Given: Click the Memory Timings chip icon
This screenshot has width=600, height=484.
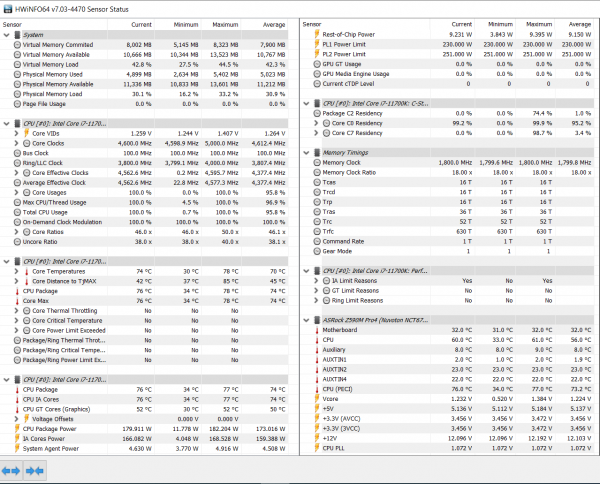Looking at the screenshot, I should pyautogui.click(x=317, y=153).
